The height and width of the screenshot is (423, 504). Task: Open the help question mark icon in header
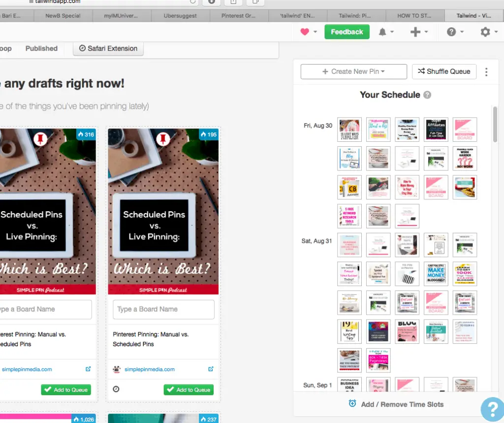pos(451,32)
